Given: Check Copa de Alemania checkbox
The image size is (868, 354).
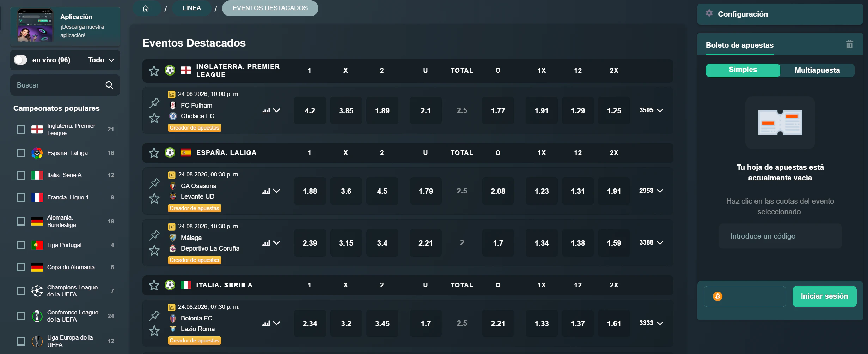Looking at the screenshot, I should click(x=21, y=267).
